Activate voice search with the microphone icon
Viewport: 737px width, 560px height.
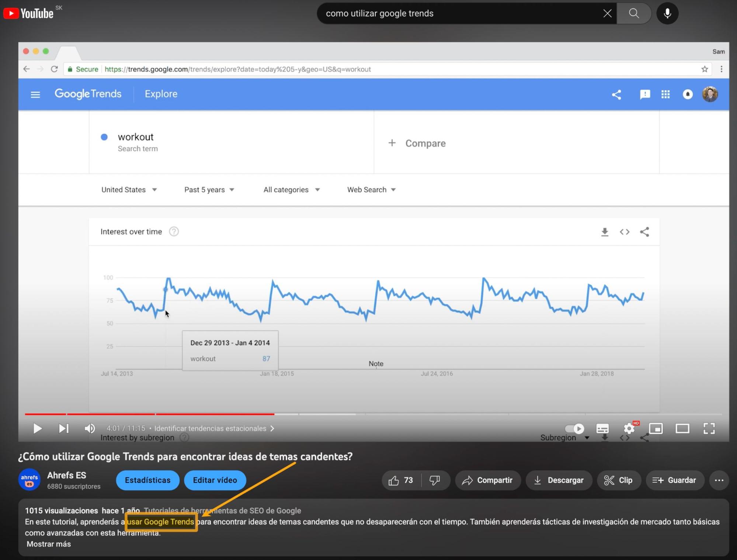coord(667,13)
